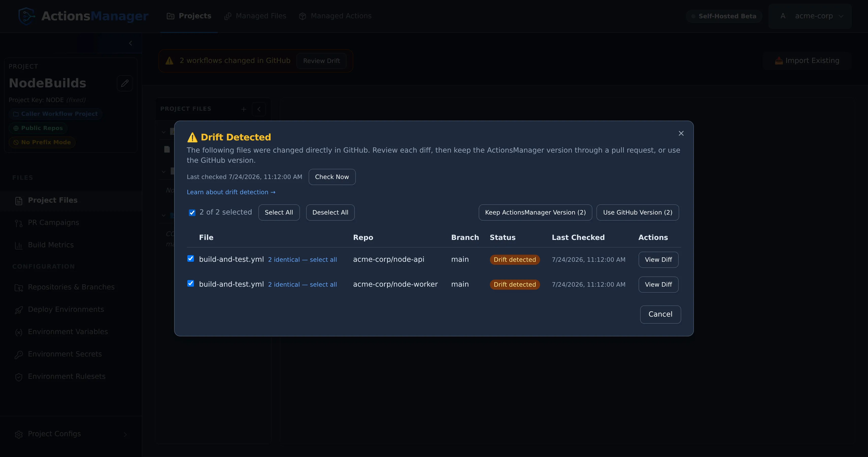868x457 pixels.
Task: View Diff for acme-corp/node-api
Action: (658, 259)
